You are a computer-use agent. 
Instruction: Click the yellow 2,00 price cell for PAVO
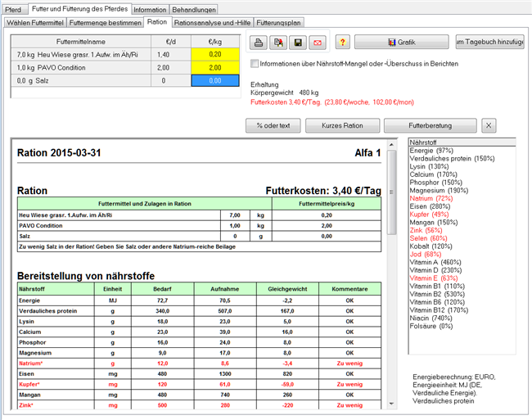pos(215,67)
